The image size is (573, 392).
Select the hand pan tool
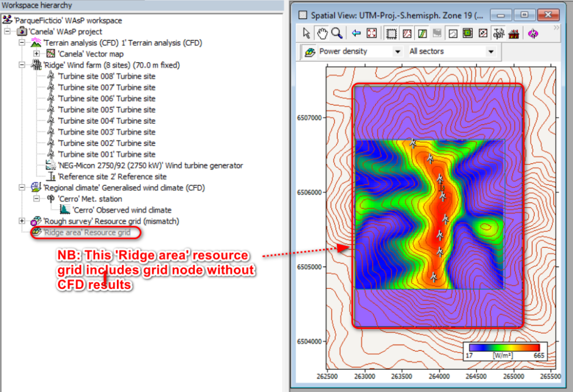(322, 33)
